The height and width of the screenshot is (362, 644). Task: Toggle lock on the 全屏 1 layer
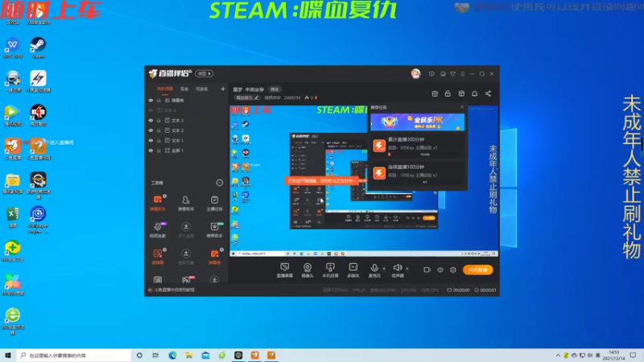[x=159, y=150]
